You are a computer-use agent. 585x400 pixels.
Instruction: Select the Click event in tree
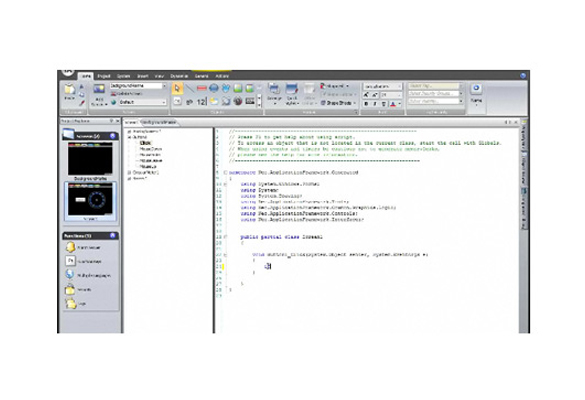[146, 143]
